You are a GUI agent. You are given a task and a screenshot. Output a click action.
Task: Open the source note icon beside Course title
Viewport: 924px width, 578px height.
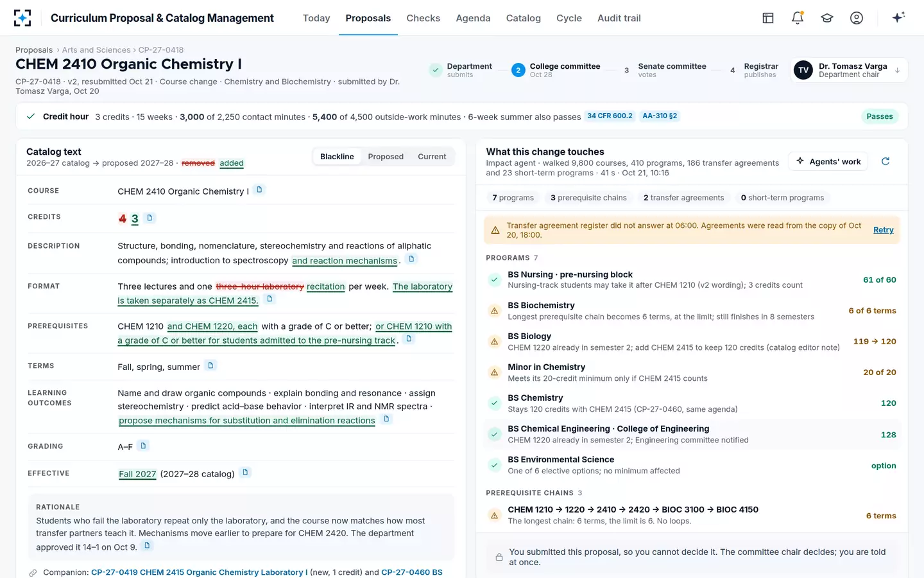pos(259,189)
